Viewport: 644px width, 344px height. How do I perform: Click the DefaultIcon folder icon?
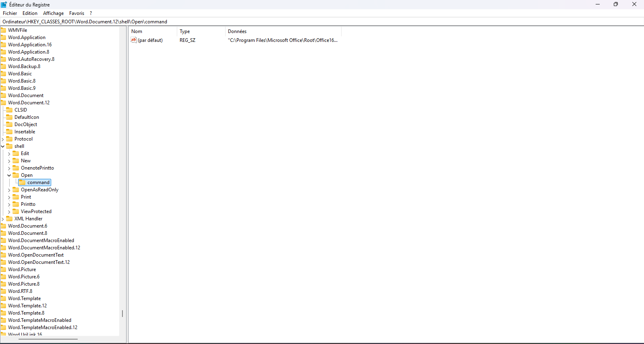pos(10,117)
